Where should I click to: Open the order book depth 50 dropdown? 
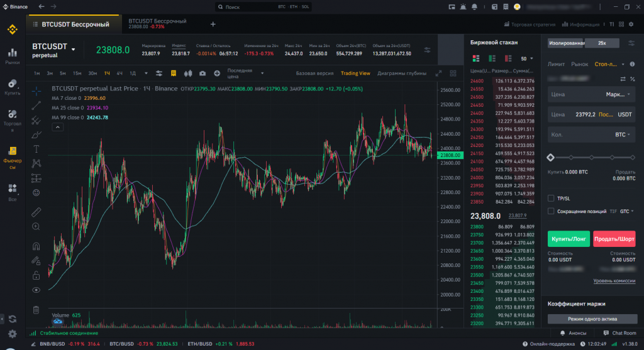(526, 58)
